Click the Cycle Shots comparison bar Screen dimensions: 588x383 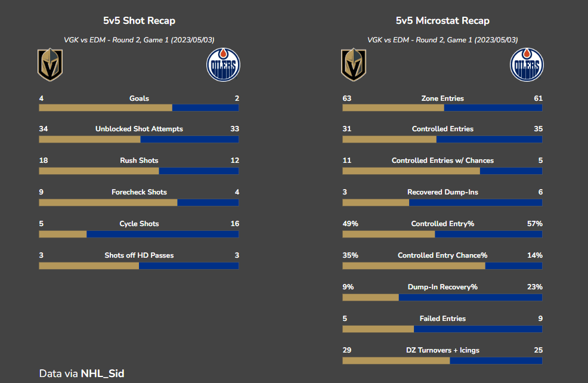click(139, 234)
